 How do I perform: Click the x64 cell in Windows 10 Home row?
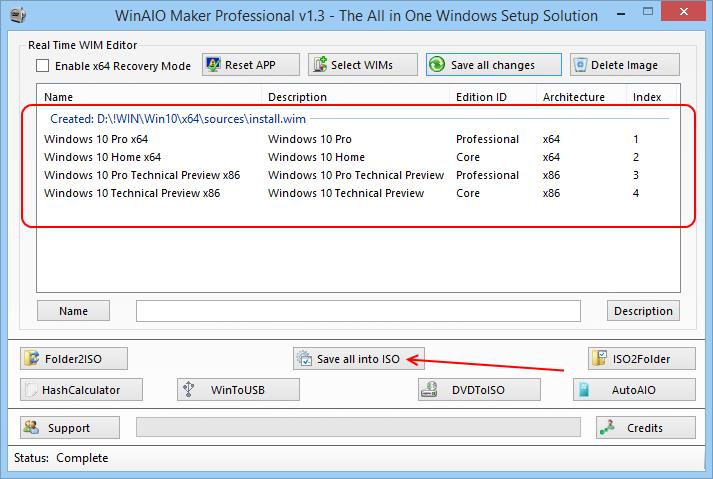(x=551, y=157)
